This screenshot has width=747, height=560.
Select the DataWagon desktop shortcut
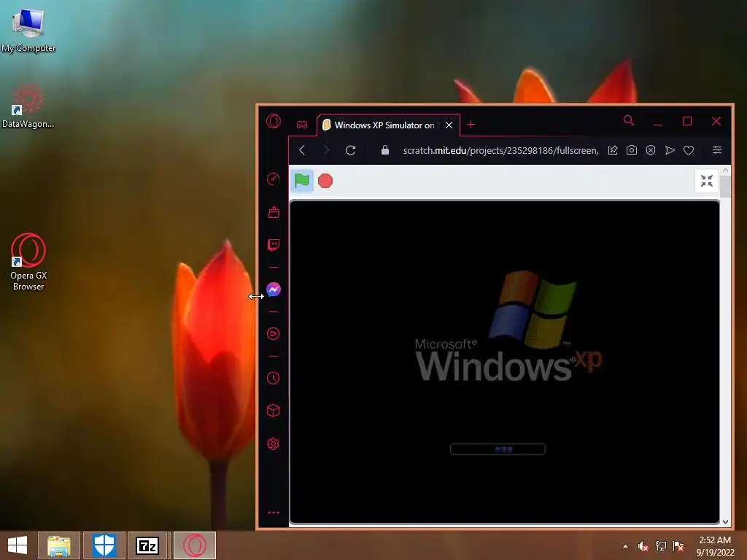click(28, 106)
